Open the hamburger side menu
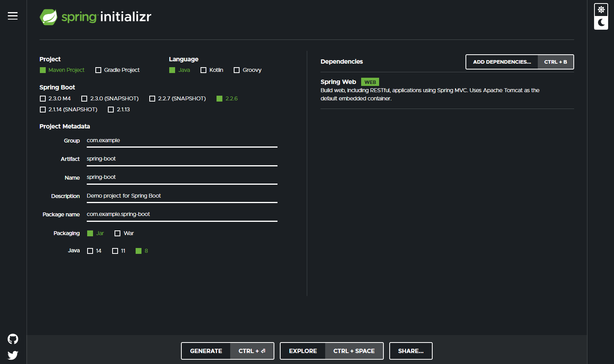The image size is (614, 364). 13,16
